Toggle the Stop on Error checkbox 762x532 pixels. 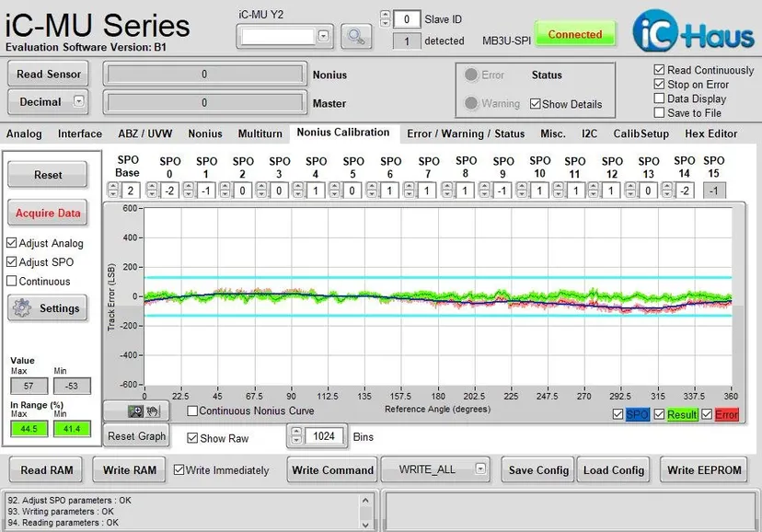pos(659,84)
